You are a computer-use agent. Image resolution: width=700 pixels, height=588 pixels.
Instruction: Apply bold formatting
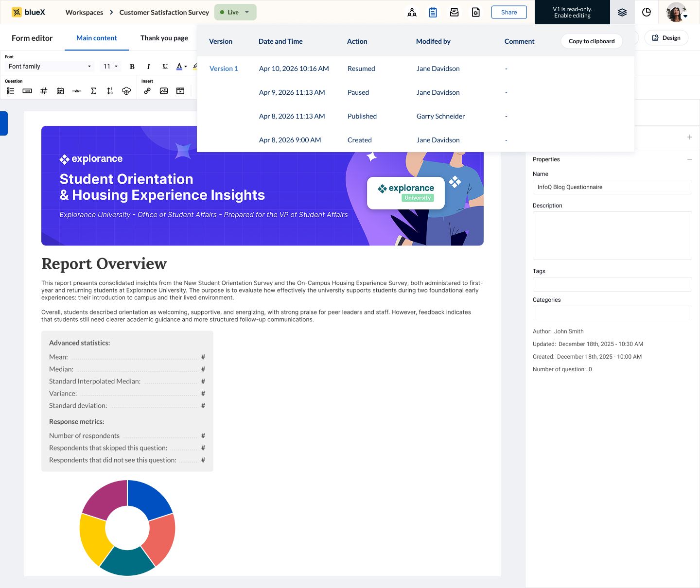(x=132, y=67)
